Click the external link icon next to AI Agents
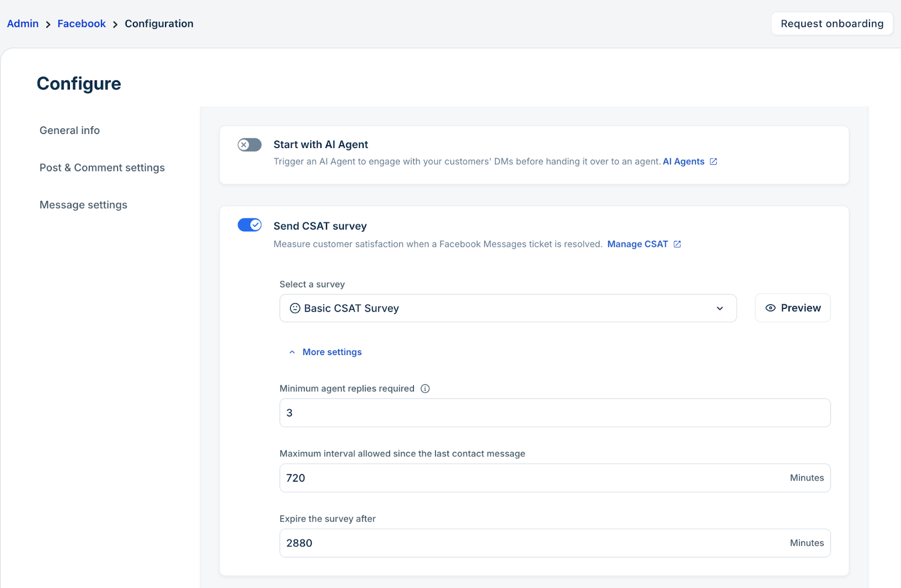 713,161
